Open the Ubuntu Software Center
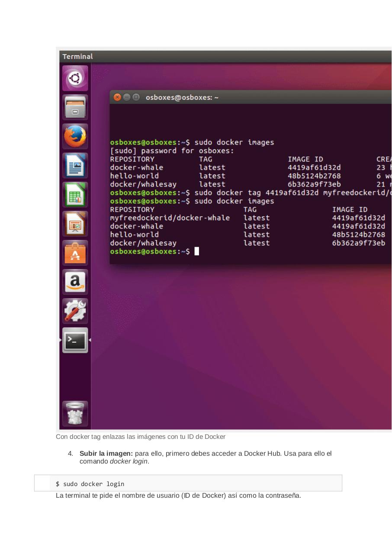This screenshot has width=392, height=554. tap(75, 253)
